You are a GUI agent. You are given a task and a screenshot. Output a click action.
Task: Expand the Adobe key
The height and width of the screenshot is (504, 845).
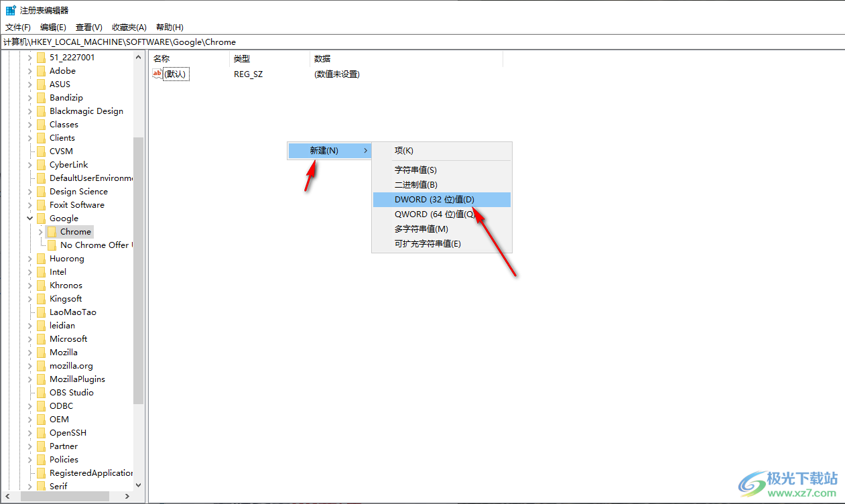pos(29,71)
